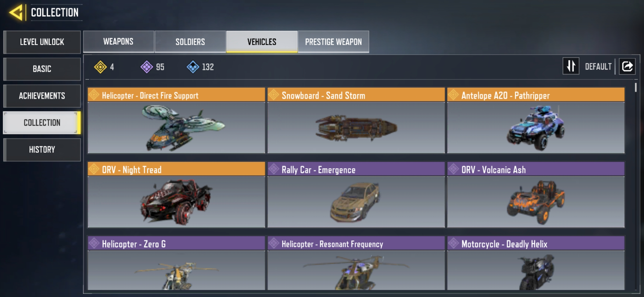644x297 pixels.
Task: Click the rarity icon on Rally Car - Emergence
Action: (274, 169)
